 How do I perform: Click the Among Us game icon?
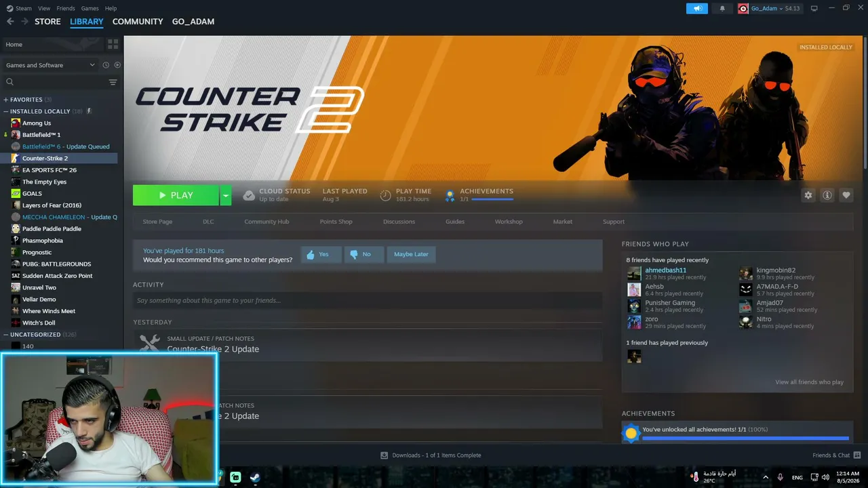[16, 123]
